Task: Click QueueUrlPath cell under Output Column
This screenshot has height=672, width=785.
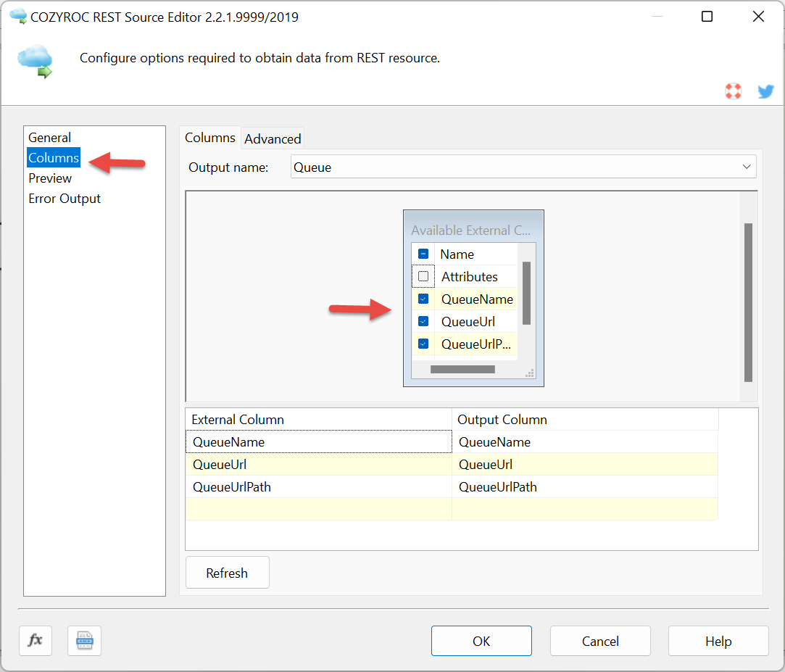Action: [x=585, y=486]
